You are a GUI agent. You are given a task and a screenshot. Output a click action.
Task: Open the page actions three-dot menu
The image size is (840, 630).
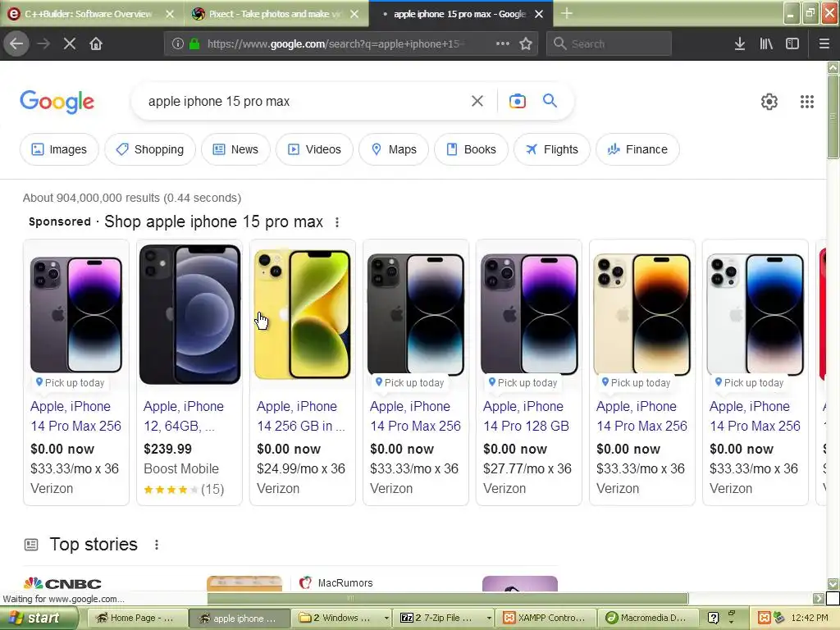pos(503,43)
